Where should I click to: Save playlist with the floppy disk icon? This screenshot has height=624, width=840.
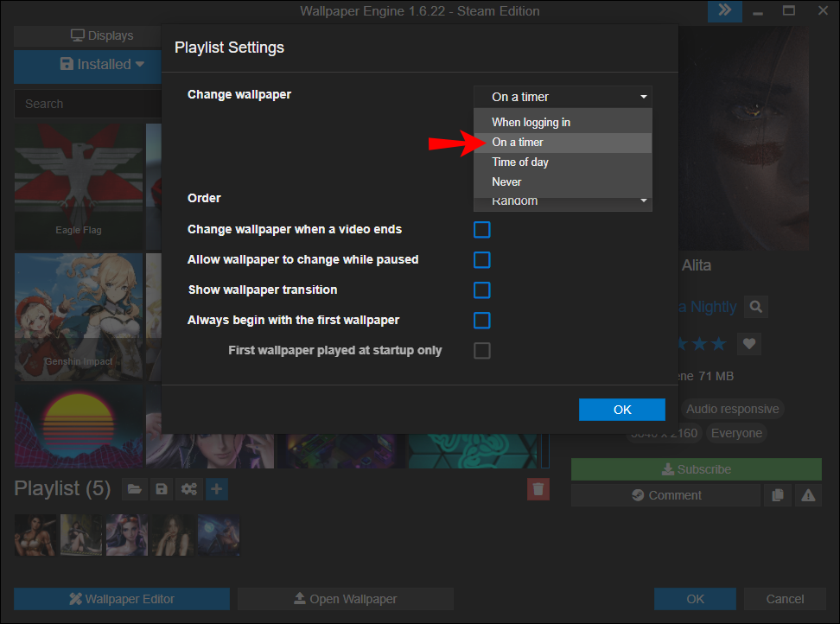point(162,489)
